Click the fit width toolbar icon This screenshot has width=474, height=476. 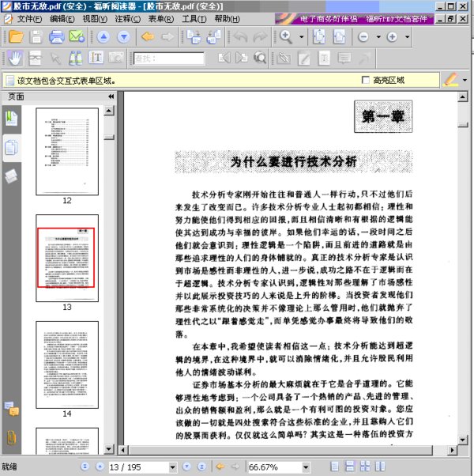point(339,37)
